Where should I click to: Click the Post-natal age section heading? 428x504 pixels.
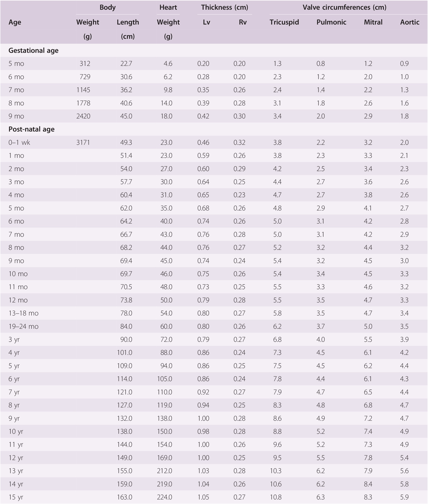(x=32, y=129)
